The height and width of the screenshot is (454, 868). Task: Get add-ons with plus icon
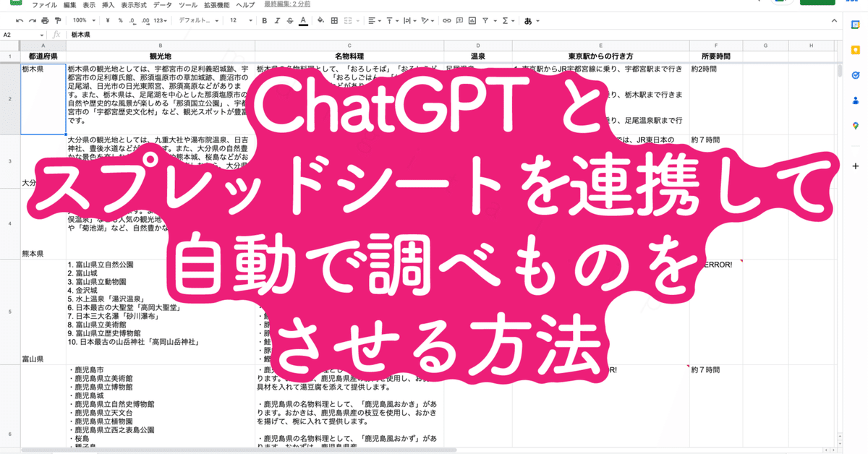click(x=856, y=166)
